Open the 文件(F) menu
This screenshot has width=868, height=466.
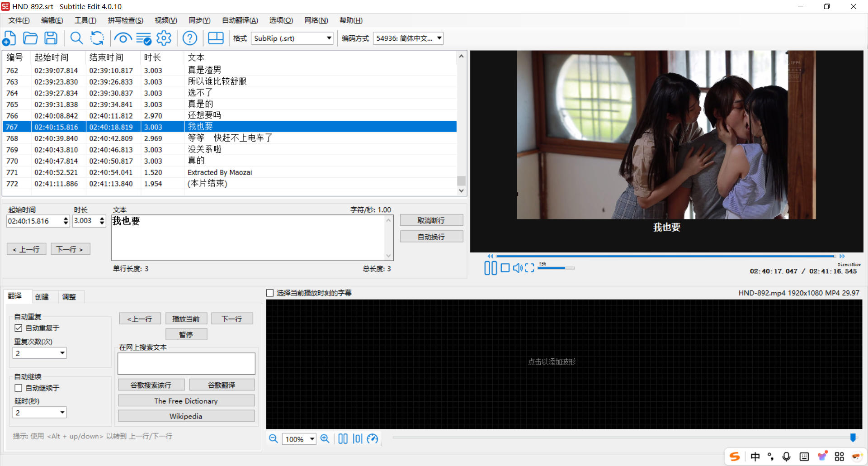[x=19, y=20]
